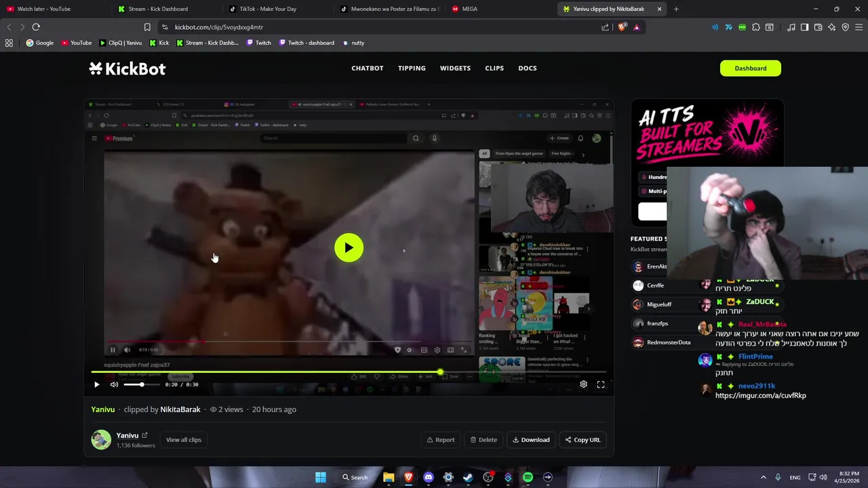Open the music playlist icon in the toolbar
The width and height of the screenshot is (868, 488).
click(791, 27)
